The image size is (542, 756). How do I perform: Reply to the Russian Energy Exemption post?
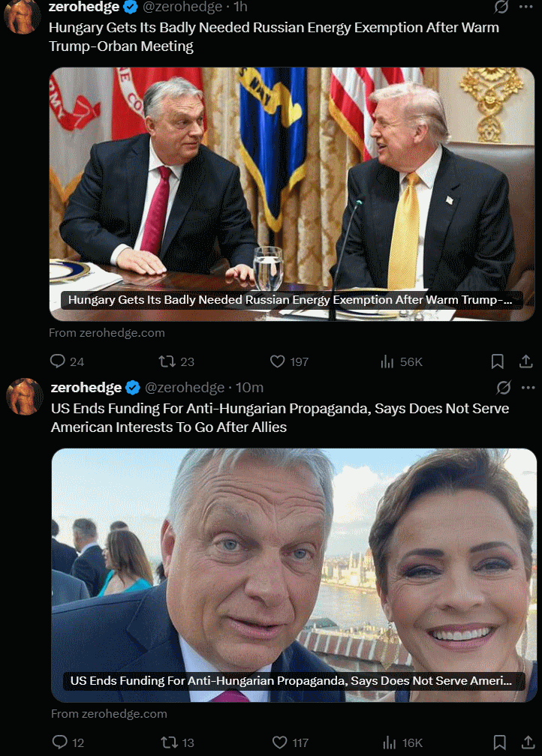pos(67,361)
